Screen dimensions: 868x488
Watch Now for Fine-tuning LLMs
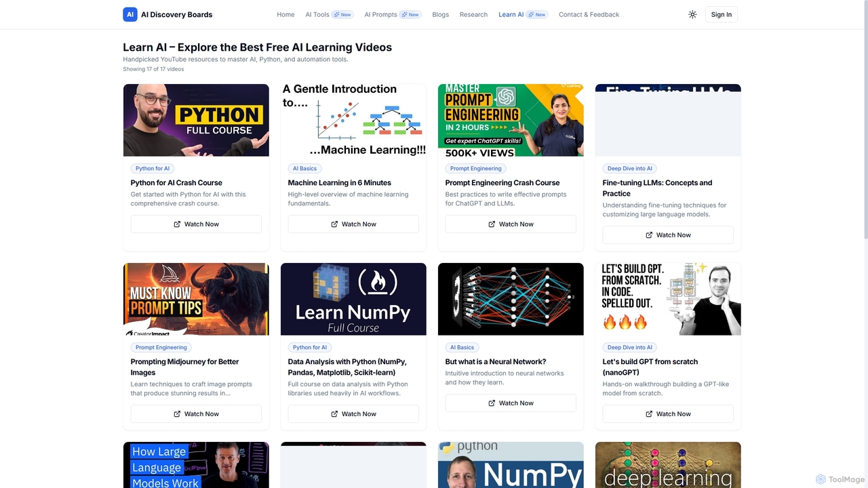(668, 235)
